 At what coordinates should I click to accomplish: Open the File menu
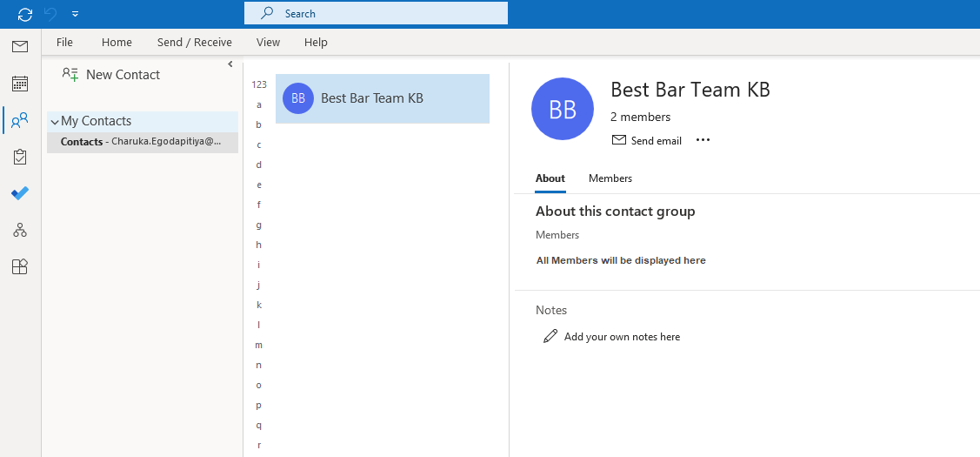tap(64, 42)
